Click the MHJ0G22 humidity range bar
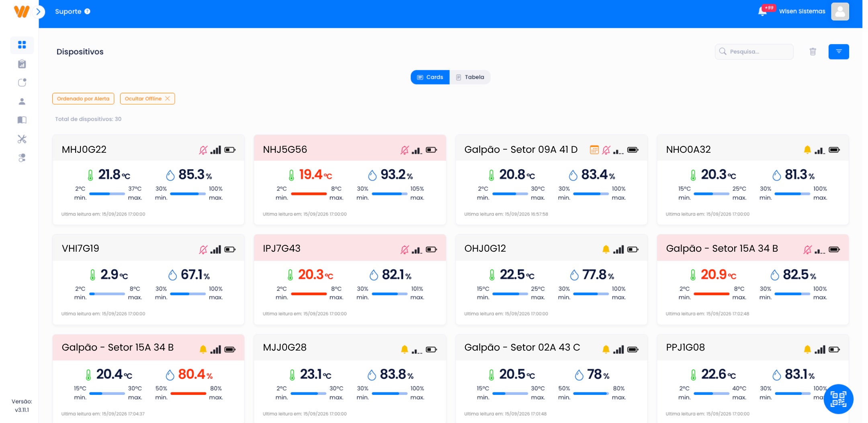This screenshot has width=868, height=423. pyautogui.click(x=188, y=194)
